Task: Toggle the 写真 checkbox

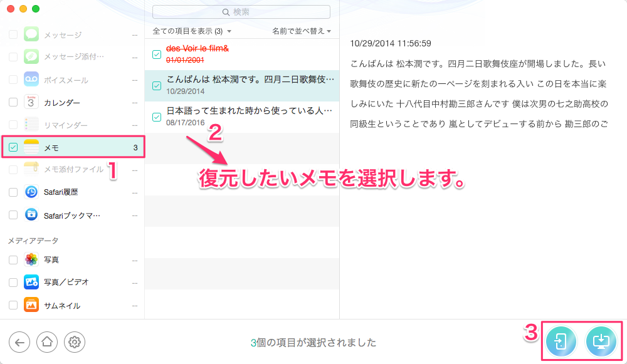Action: click(x=13, y=260)
